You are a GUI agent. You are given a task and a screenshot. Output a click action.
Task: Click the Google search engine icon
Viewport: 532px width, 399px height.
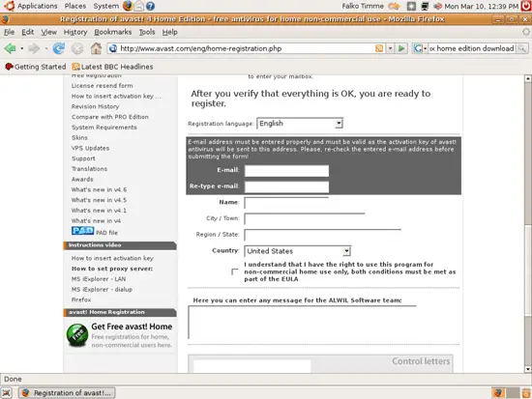point(417,48)
